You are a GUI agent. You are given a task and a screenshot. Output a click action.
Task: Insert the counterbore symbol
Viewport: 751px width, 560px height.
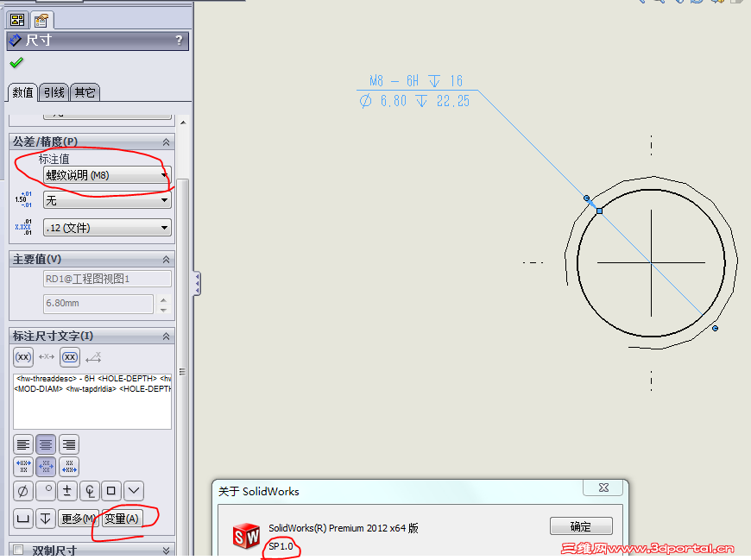tap(23, 519)
